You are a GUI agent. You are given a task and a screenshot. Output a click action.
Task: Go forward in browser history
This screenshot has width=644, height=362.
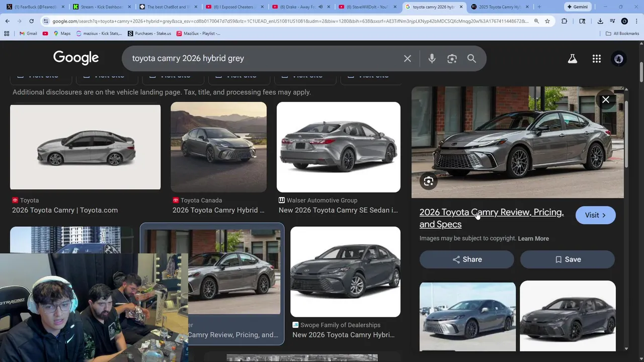pyautogui.click(x=19, y=21)
